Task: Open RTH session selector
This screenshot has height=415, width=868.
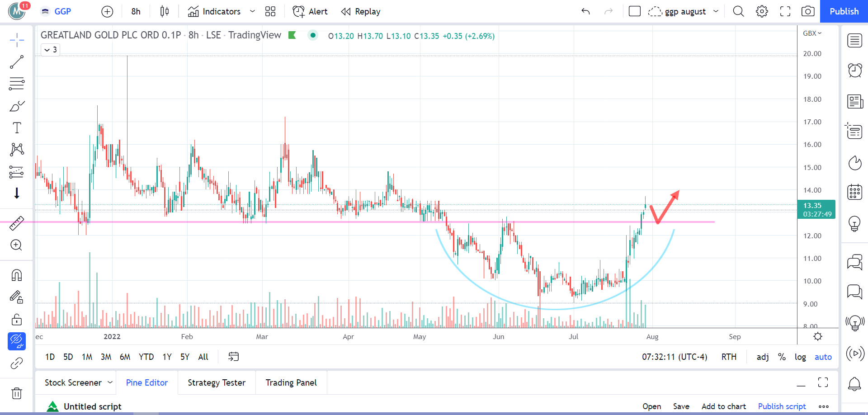Action: pos(729,357)
